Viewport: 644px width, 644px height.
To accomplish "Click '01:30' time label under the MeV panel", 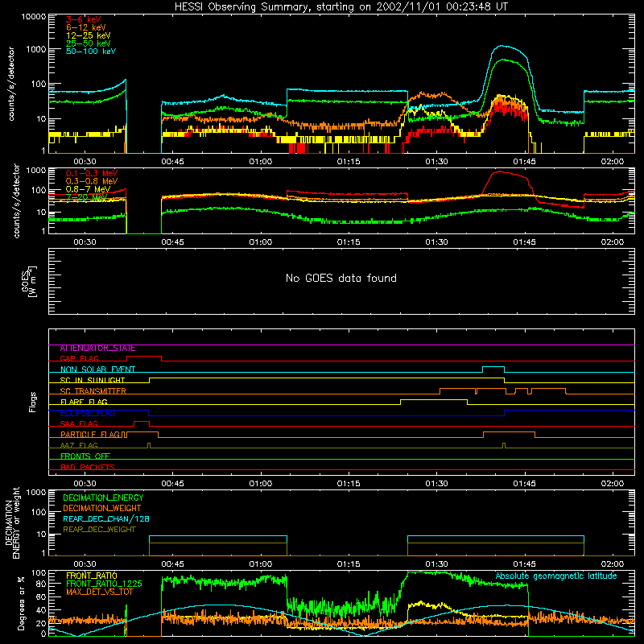I will click(x=436, y=242).
